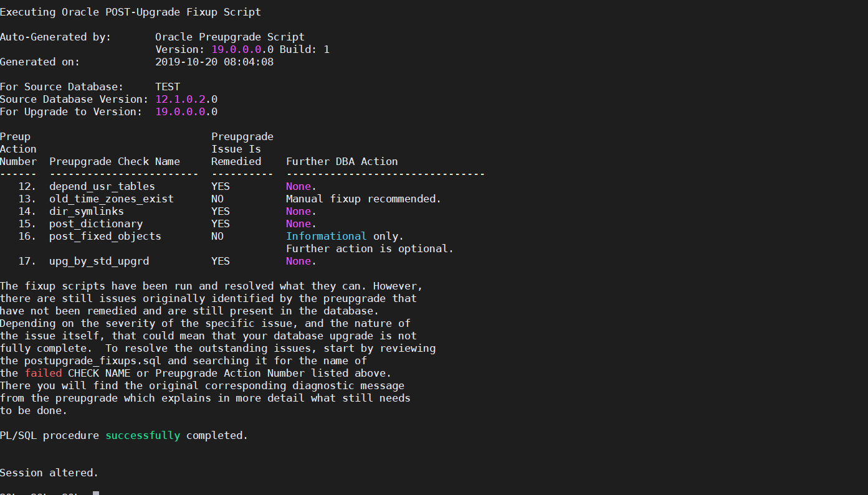The image size is (868, 495).
Task: Place cursor at the SQL prompt cursor block
Action: (x=96, y=493)
